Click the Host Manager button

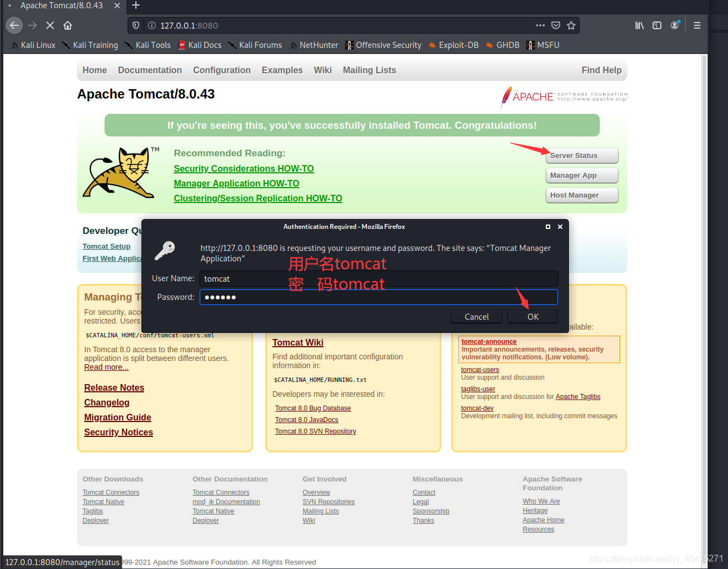click(x=582, y=195)
